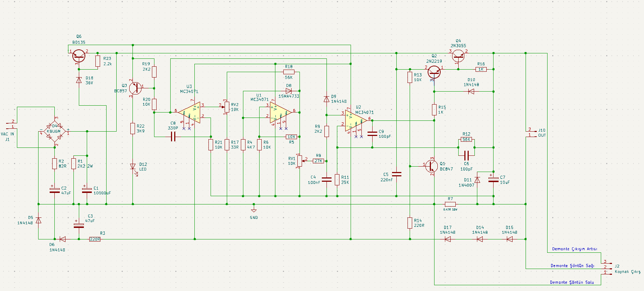Select the D17 1N4148 diode symbol
Screen dimensions: 644x291
(447, 239)
